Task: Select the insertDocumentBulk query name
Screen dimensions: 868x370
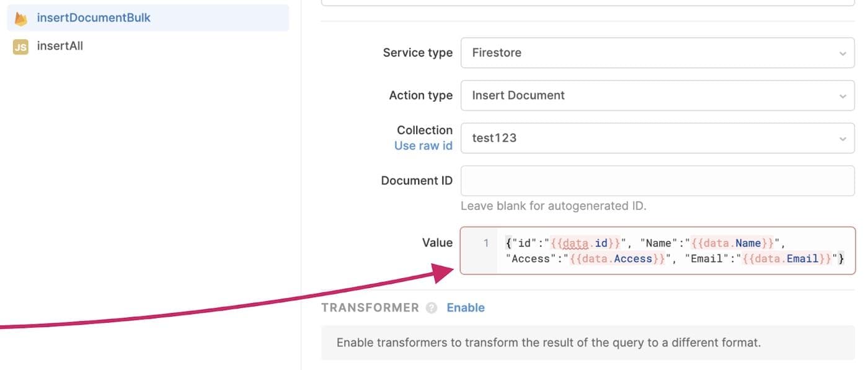Action: click(94, 18)
